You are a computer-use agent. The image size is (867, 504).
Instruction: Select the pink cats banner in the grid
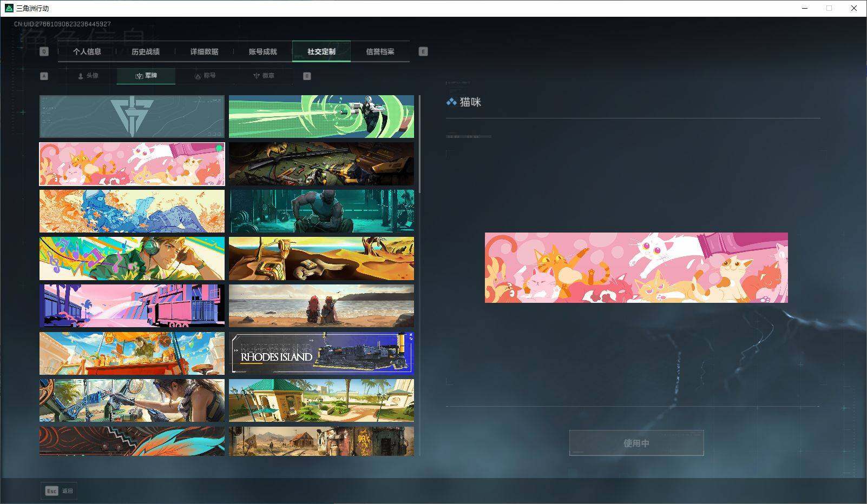tap(132, 164)
